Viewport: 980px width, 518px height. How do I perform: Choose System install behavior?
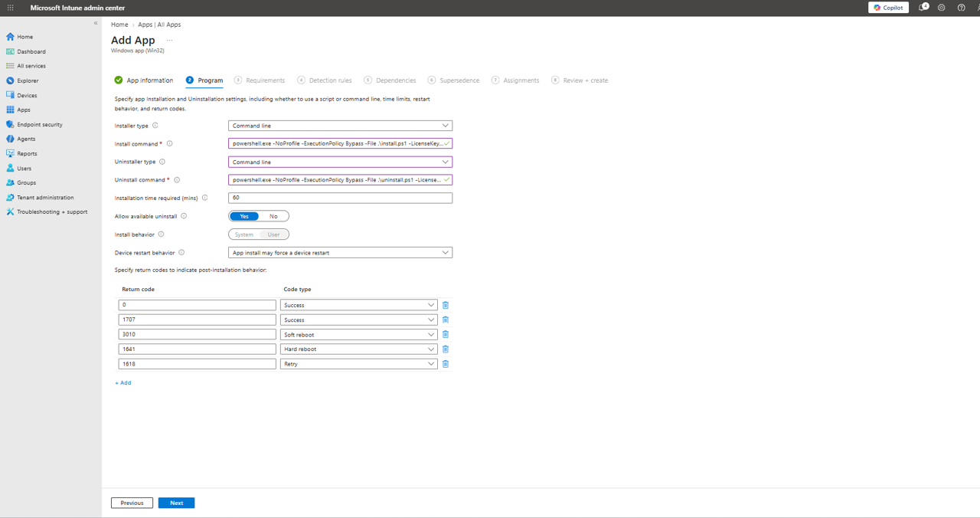pyautogui.click(x=244, y=234)
